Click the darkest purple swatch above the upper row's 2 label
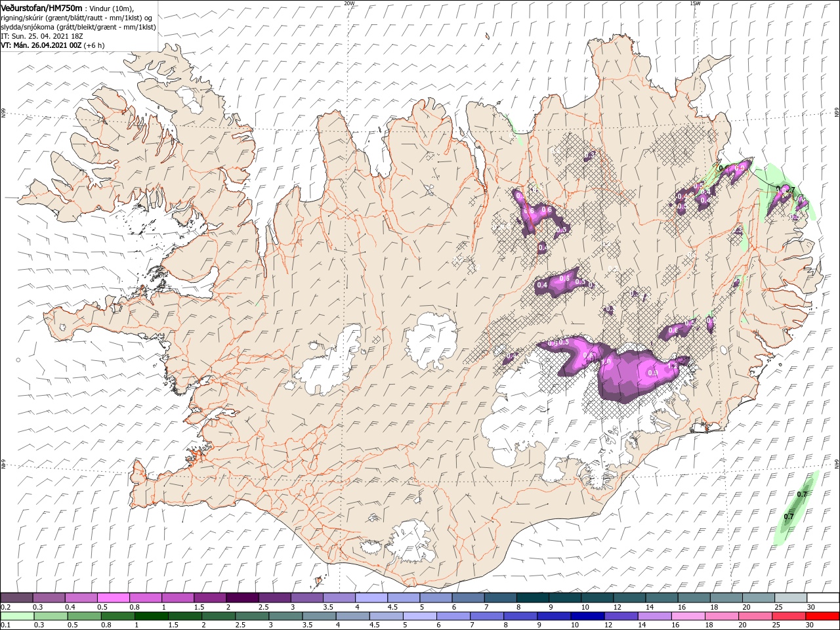This screenshot has height=630, width=840. [241, 598]
